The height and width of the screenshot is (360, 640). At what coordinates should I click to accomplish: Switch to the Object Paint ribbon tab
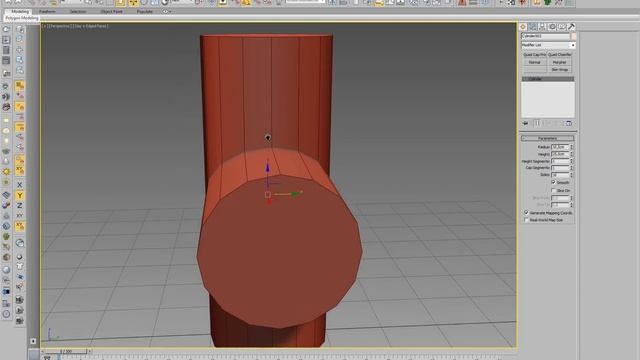point(111,11)
